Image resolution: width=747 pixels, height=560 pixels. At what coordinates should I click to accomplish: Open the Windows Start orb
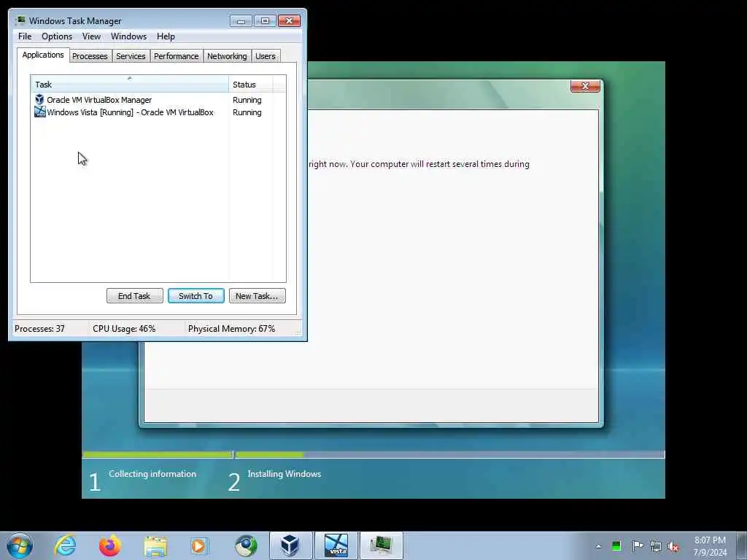20,545
